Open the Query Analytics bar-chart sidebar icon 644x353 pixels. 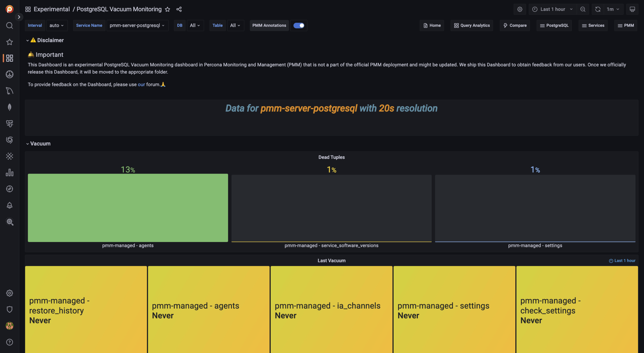tap(9, 172)
